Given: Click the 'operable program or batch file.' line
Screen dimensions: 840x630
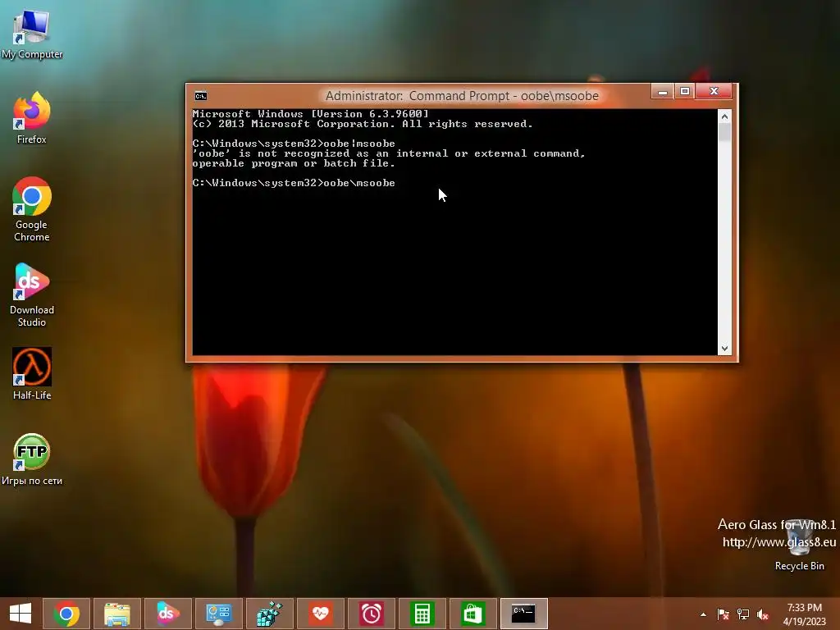Looking at the screenshot, I should [x=294, y=163].
